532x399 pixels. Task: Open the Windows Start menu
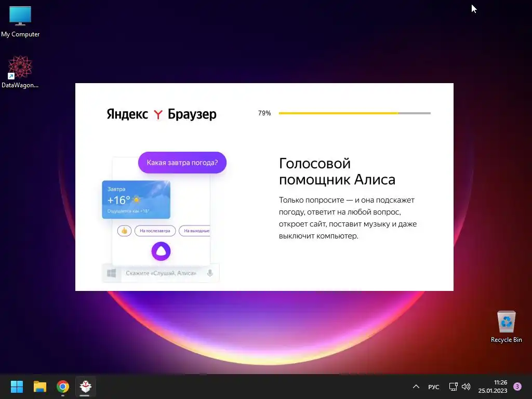click(17, 387)
